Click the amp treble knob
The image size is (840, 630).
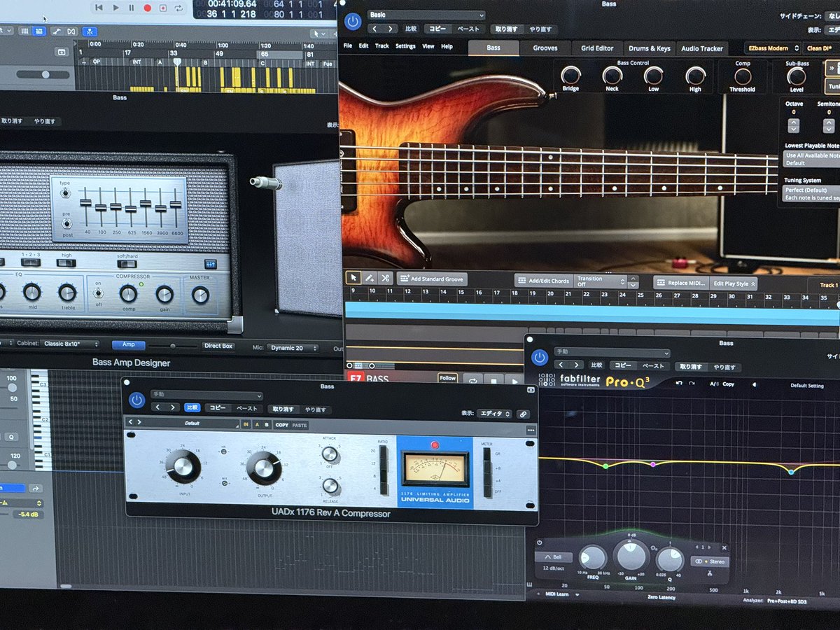pos(67,293)
